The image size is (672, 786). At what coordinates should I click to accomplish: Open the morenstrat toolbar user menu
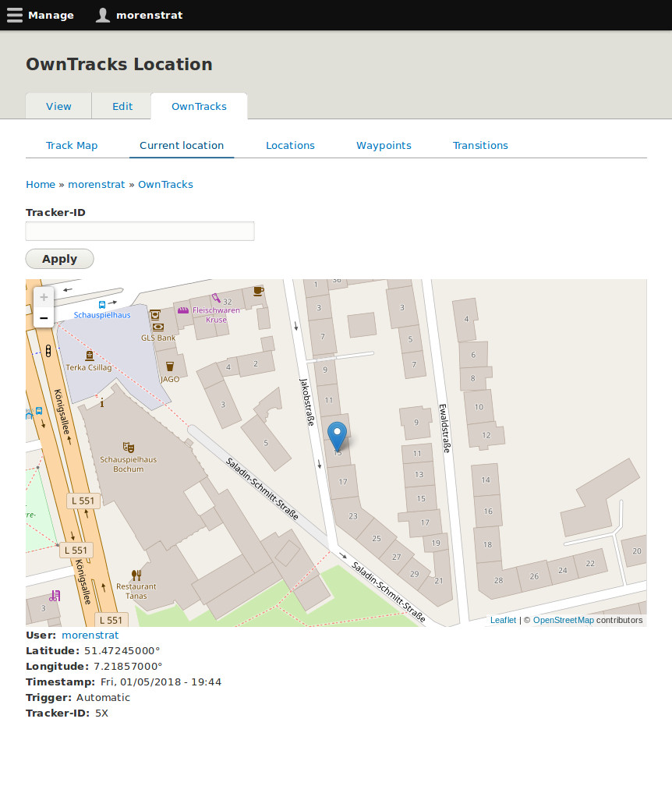pos(150,15)
